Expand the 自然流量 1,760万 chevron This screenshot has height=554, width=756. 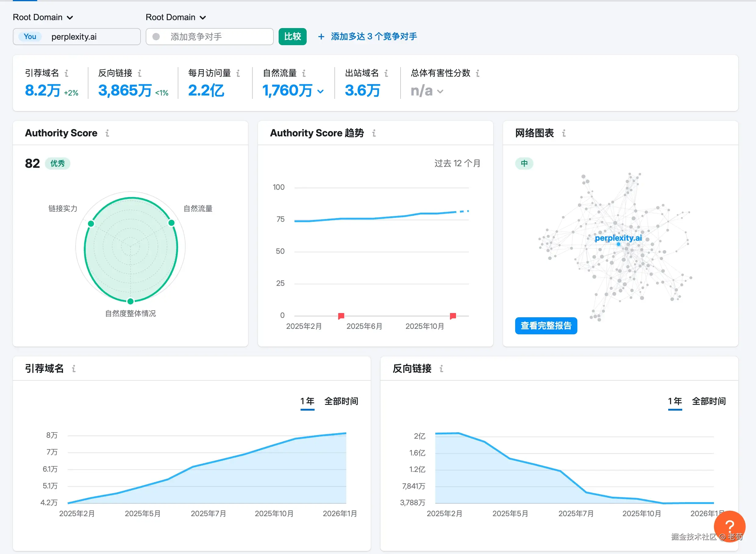[320, 91]
